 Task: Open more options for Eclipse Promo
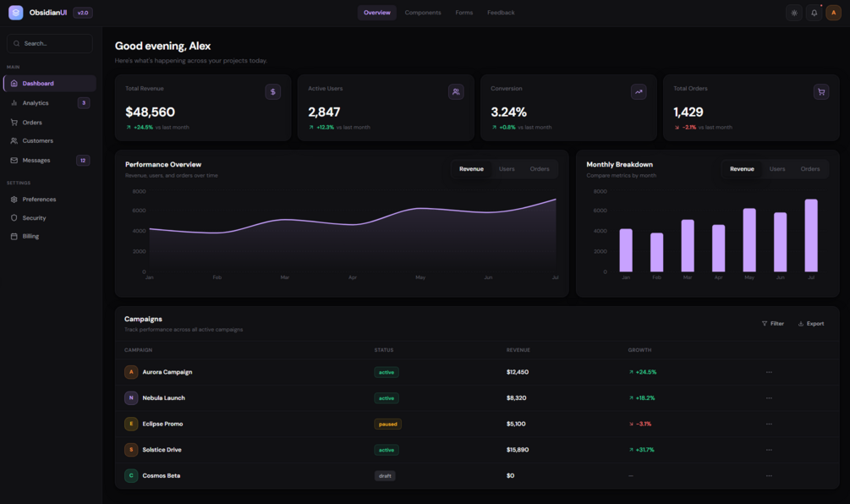(x=769, y=424)
